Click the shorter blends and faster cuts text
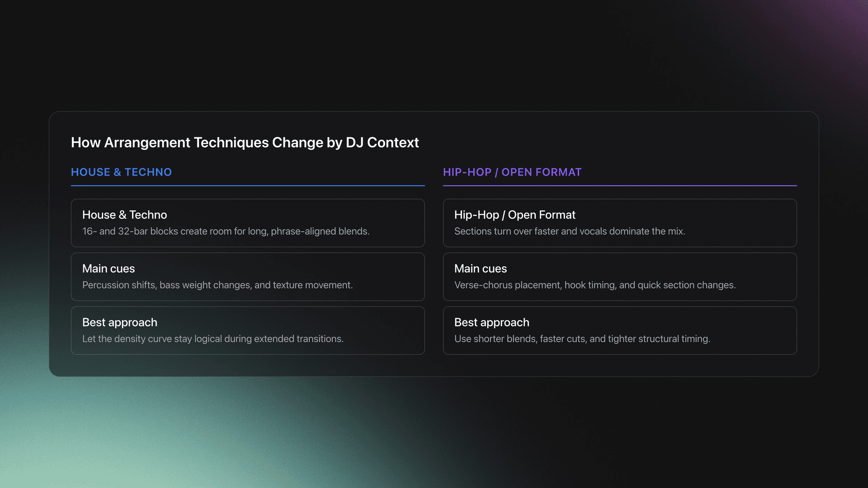 (x=582, y=338)
